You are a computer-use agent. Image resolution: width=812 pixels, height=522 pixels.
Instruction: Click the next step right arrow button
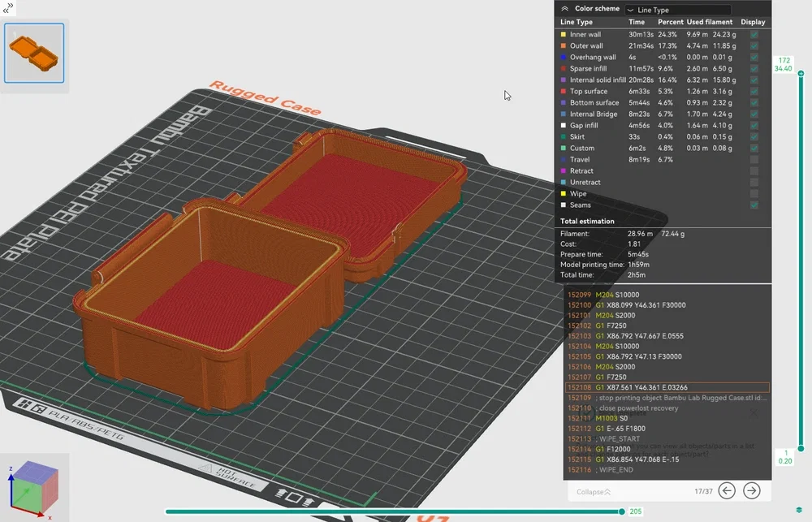(x=751, y=490)
